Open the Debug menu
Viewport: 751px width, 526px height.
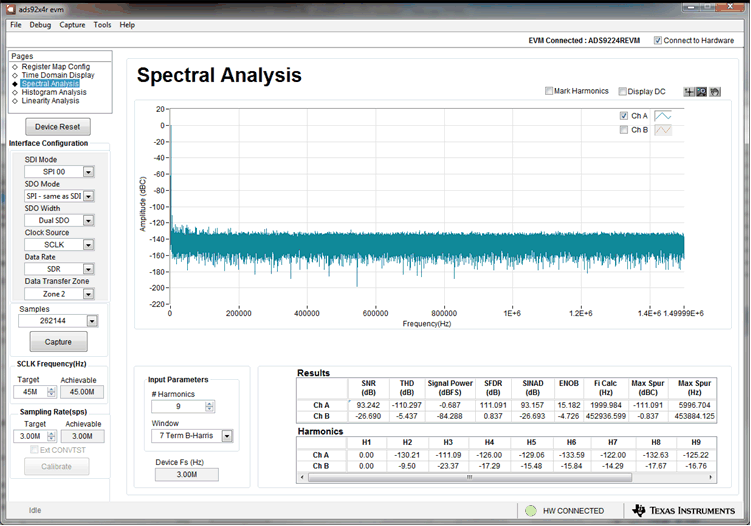point(40,24)
